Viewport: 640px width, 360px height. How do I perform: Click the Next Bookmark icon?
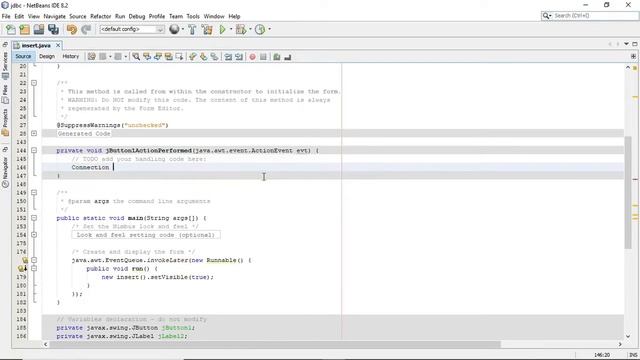(x=203, y=57)
